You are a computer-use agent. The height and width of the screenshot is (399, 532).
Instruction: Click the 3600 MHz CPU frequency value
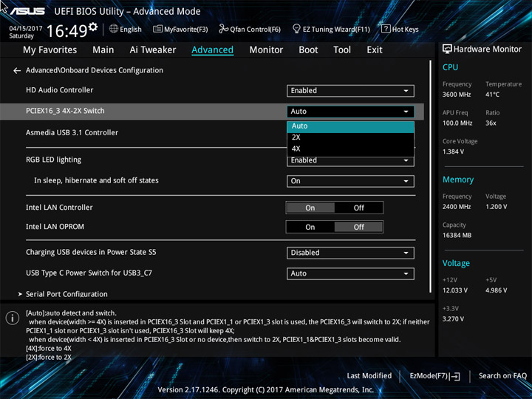[x=457, y=95]
